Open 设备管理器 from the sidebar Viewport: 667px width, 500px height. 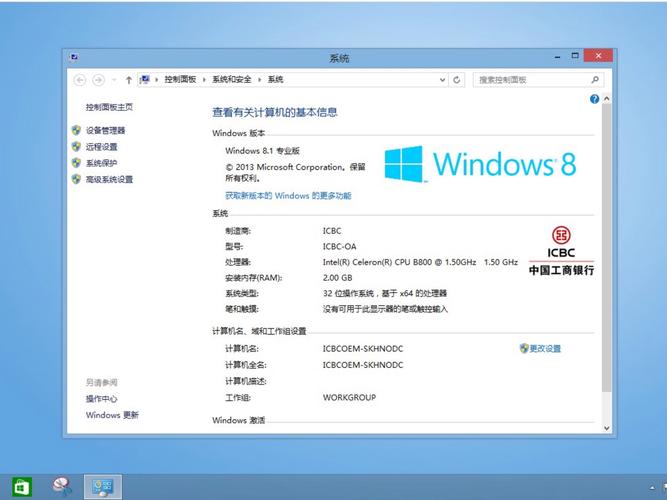coord(105,130)
